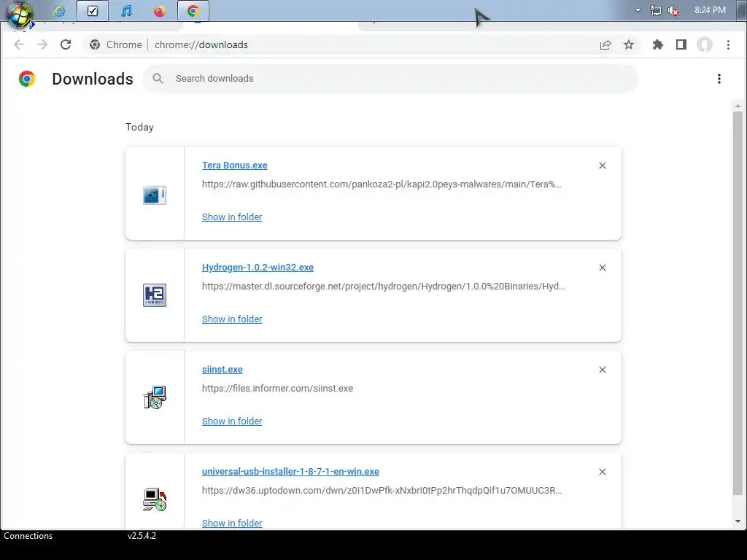The height and width of the screenshot is (560, 747).
Task: Click the scrollbar down arrow
Action: [738, 521]
